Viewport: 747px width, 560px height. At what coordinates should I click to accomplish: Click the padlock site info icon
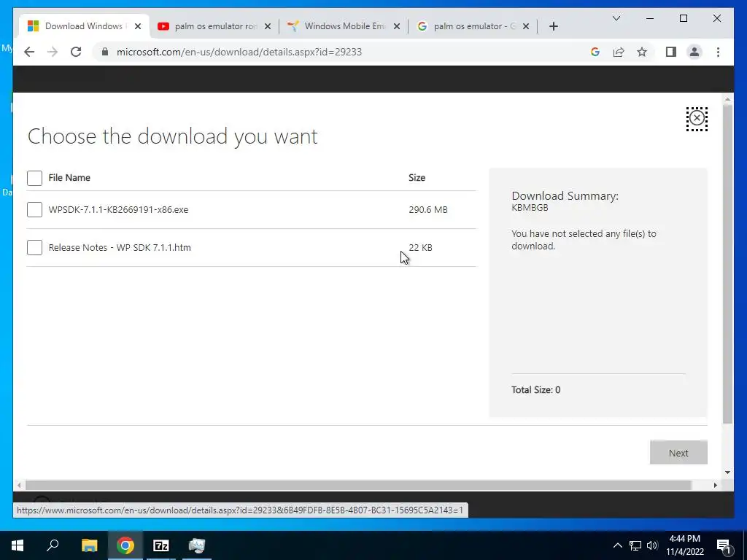pyautogui.click(x=105, y=52)
